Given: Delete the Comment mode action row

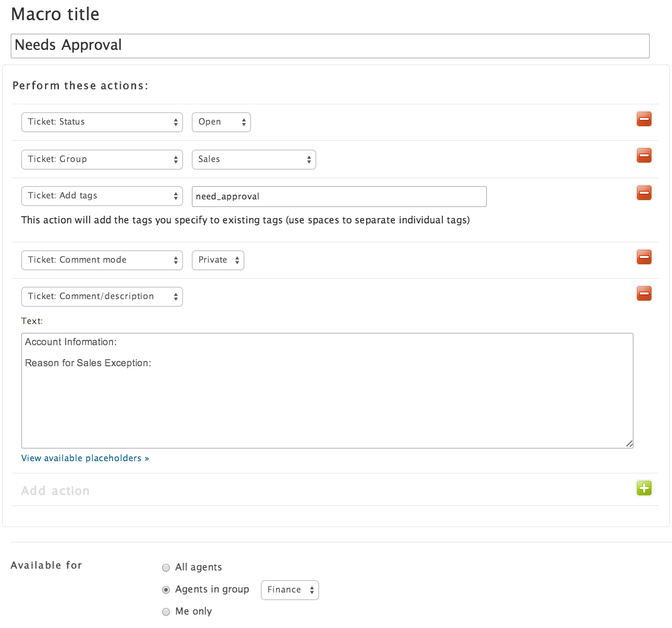Looking at the screenshot, I should (x=644, y=257).
